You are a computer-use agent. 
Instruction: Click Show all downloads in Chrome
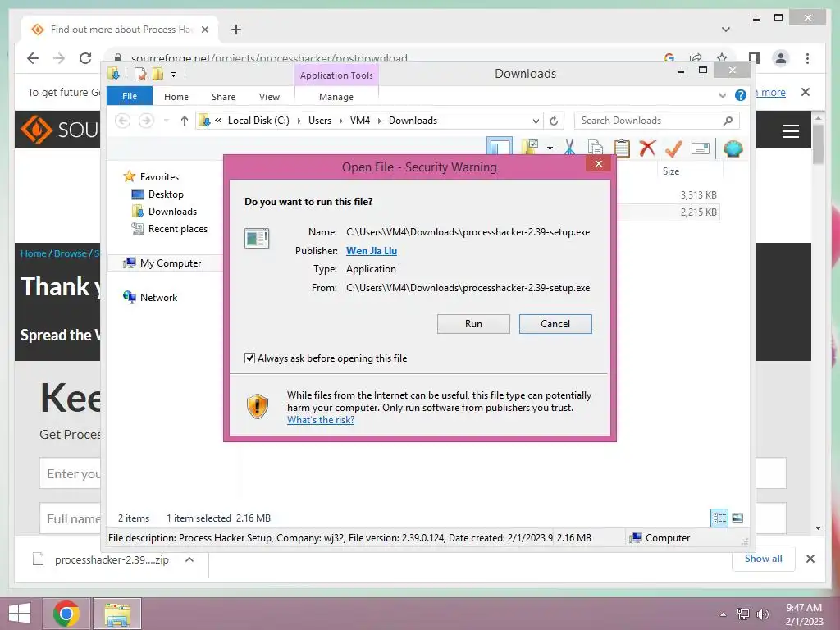pos(764,559)
